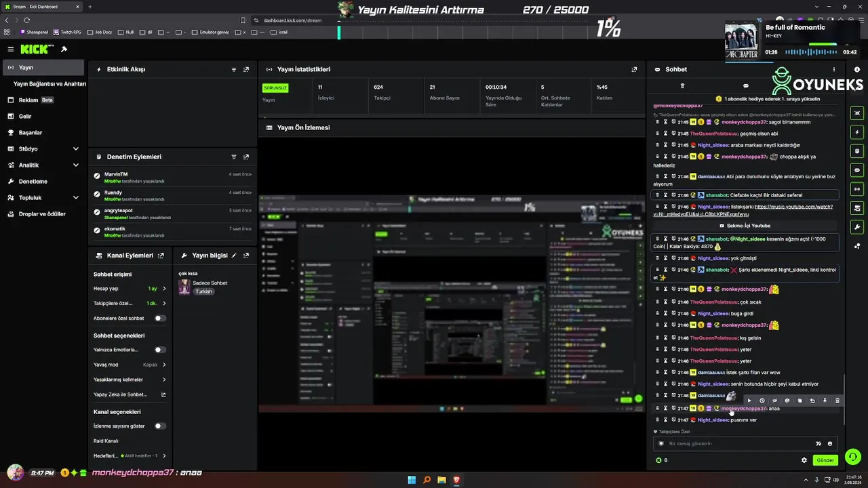Open Yasaklanmış kelimeler list

click(x=130, y=380)
